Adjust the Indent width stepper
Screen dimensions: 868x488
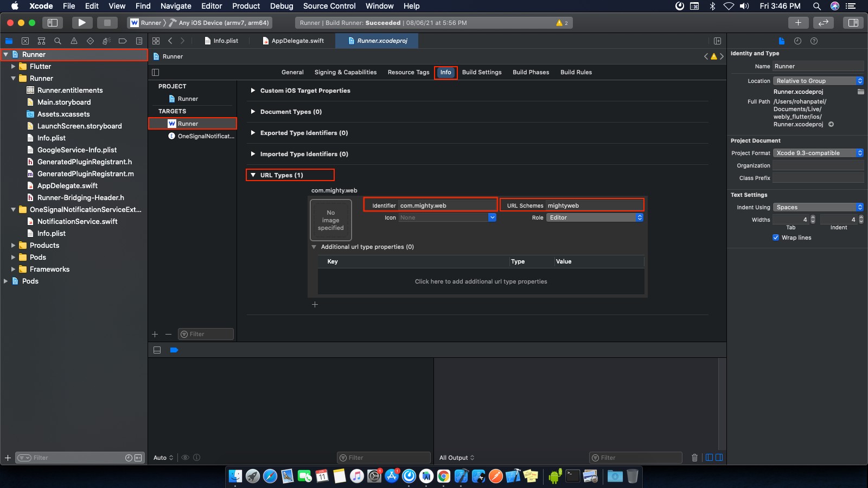(861, 220)
